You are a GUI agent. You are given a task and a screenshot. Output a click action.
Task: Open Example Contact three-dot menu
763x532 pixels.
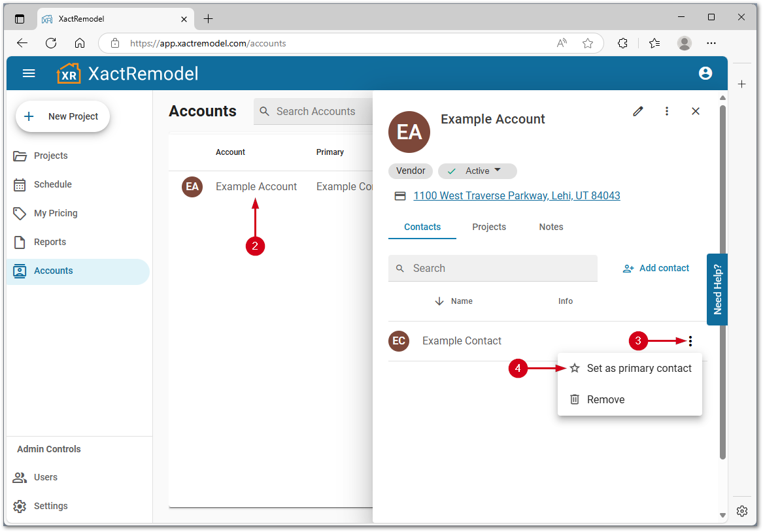click(690, 341)
